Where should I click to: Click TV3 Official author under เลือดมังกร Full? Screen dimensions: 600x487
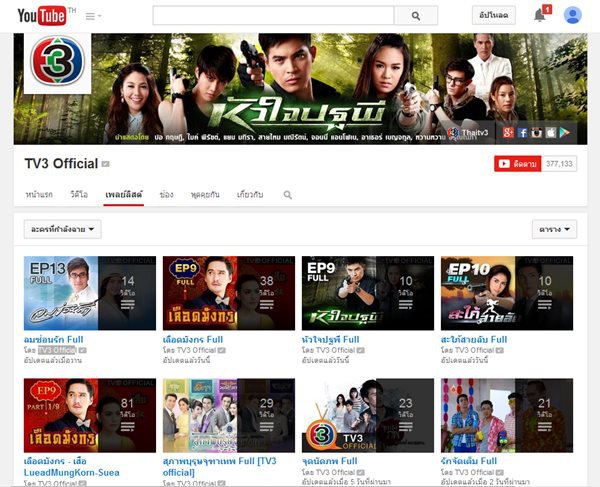(196, 350)
